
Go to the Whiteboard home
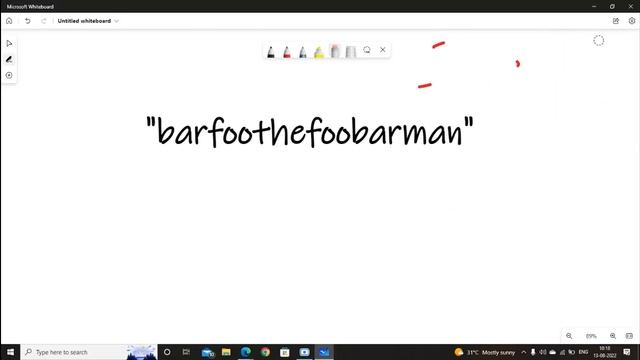[x=9, y=21]
